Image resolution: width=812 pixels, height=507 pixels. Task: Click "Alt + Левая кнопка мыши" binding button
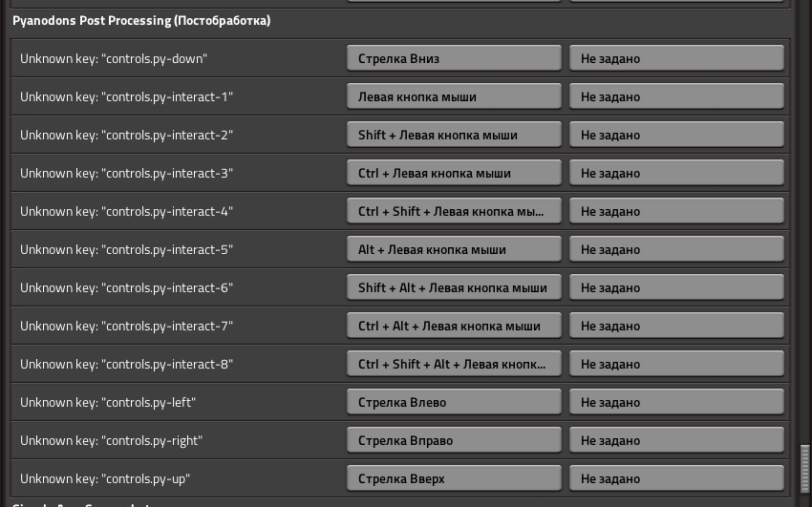[454, 249]
